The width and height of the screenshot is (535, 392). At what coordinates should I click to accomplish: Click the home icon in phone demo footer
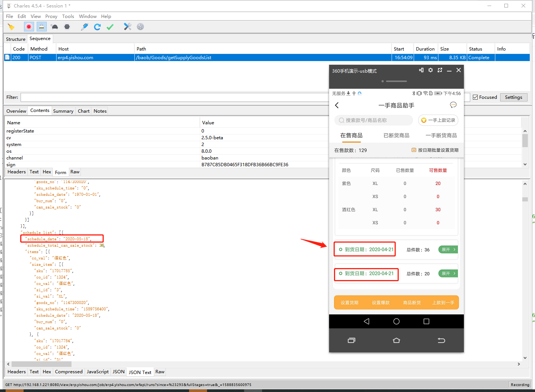click(396, 340)
